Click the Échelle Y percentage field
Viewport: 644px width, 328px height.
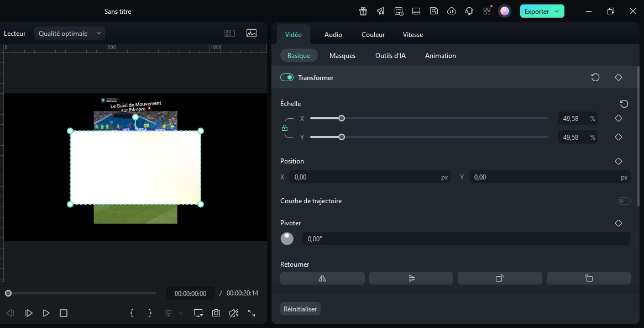pyautogui.click(x=577, y=137)
